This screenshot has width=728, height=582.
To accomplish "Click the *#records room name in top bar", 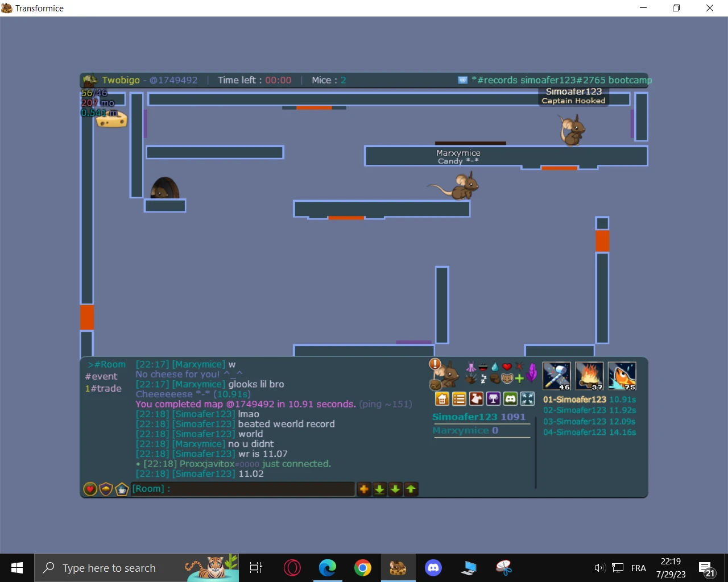I will pos(561,80).
